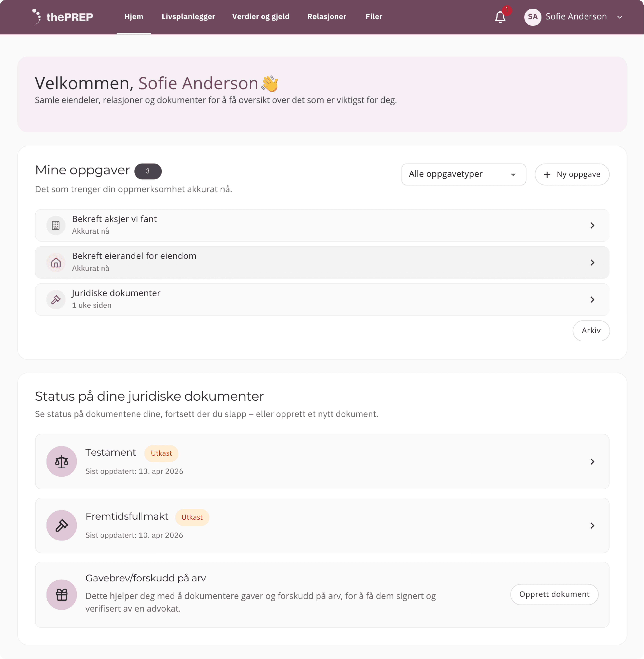Click the gavel icon beside Fremtidsfullmakt
Image resolution: width=644 pixels, height=659 pixels.
pos(62,525)
